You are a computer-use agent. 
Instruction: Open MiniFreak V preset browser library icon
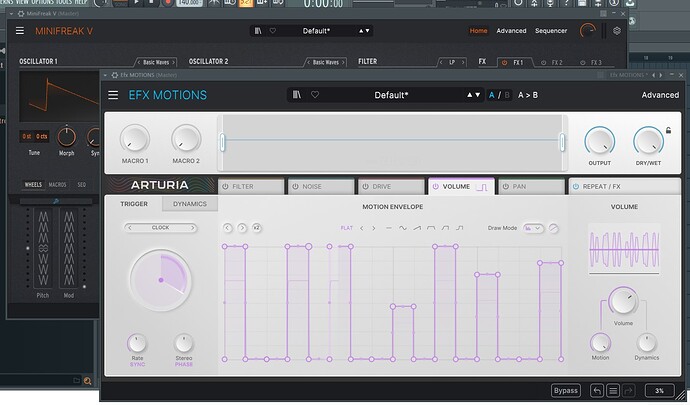pos(258,31)
